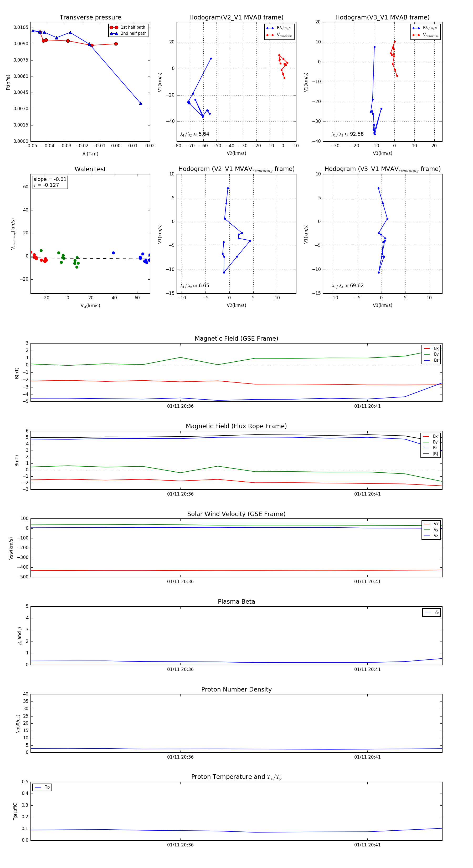
Task: Select the '2nd half path' legend entry
Action: 128,33
